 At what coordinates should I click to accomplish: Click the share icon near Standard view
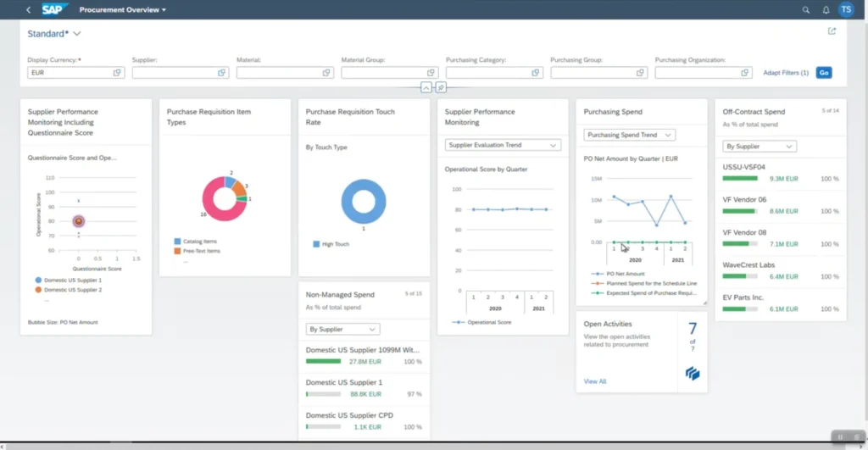832,31
